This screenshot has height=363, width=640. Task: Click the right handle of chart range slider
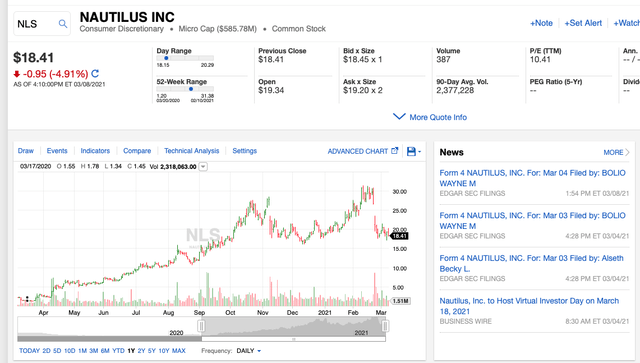[x=385, y=326]
